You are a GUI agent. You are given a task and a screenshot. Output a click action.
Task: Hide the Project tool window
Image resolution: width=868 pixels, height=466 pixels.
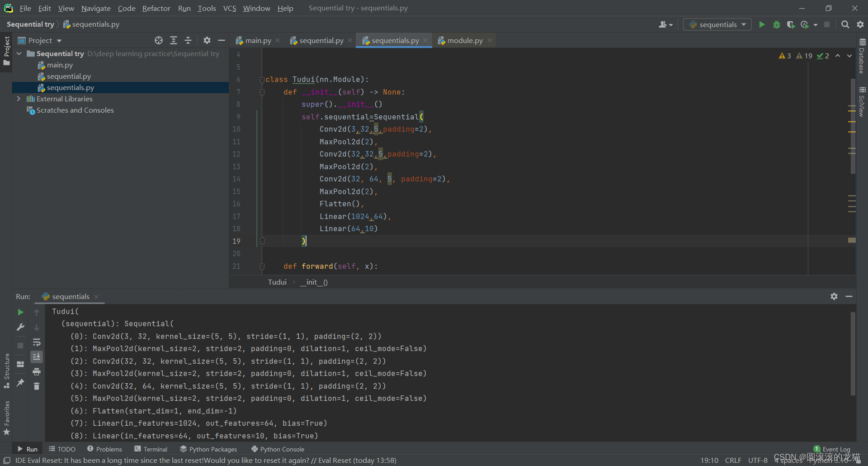(x=222, y=40)
